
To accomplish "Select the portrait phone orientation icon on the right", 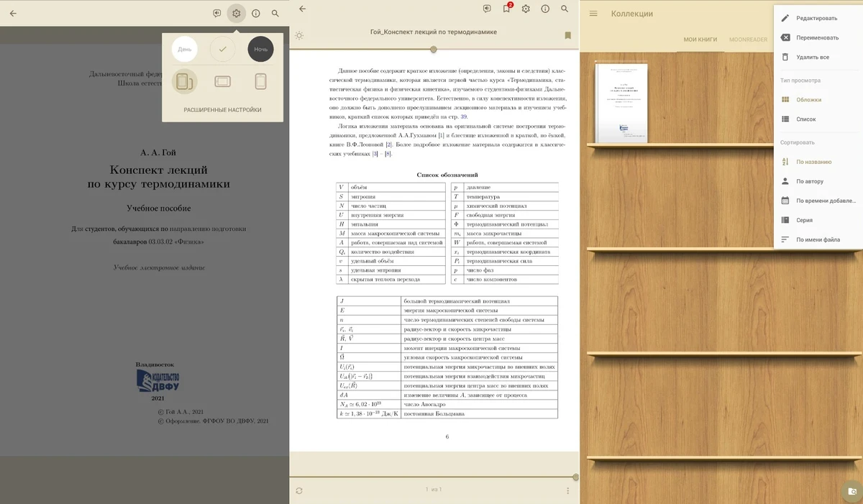I will (x=261, y=81).
